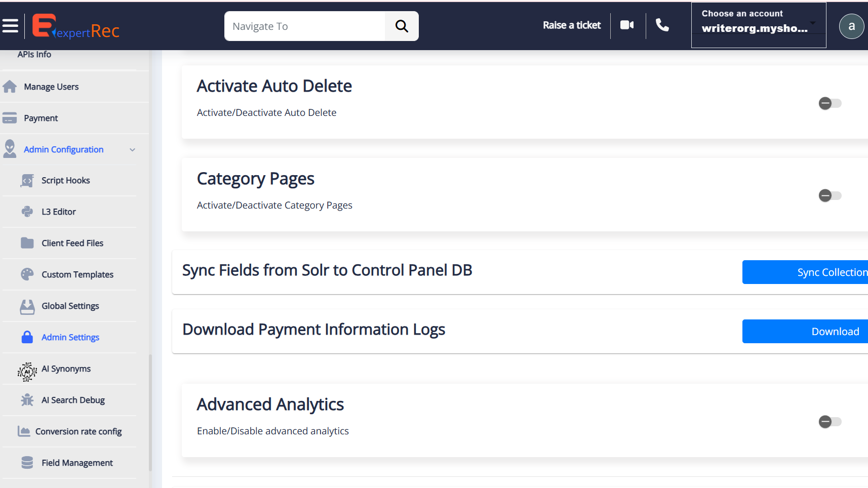Click the search magnifier icon
The image size is (868, 488).
tap(402, 26)
